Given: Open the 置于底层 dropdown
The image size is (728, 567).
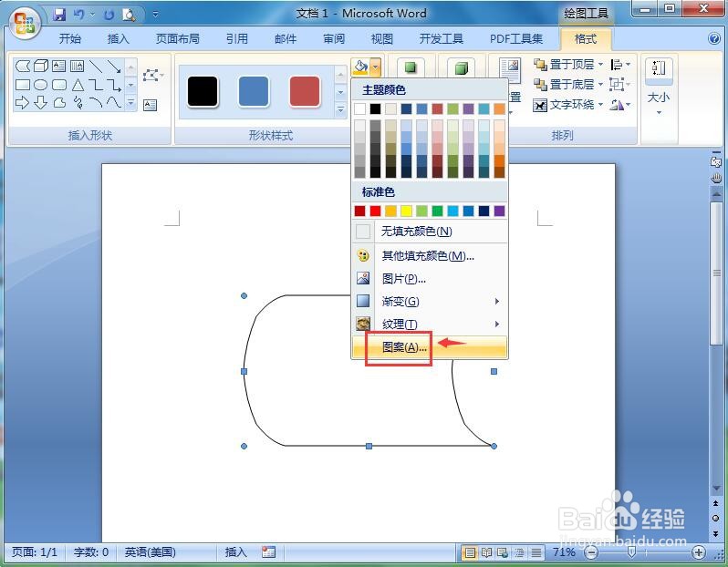Looking at the screenshot, I should pos(601,85).
